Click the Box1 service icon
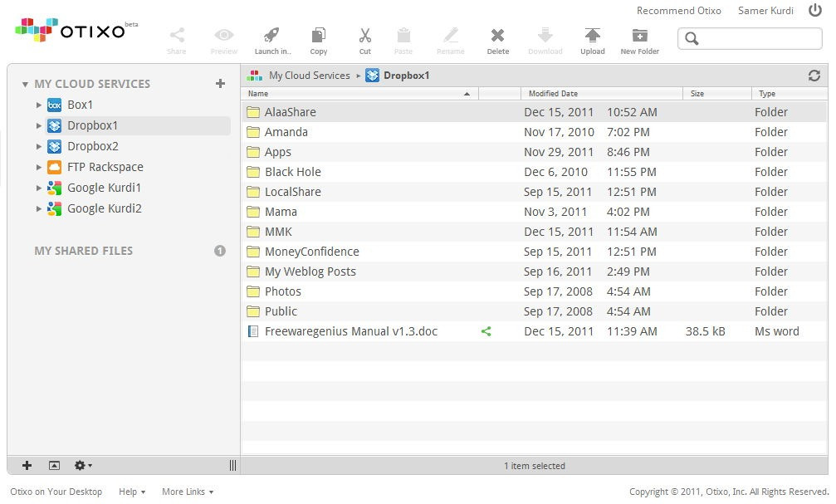The width and height of the screenshot is (836, 504). pos(55,105)
